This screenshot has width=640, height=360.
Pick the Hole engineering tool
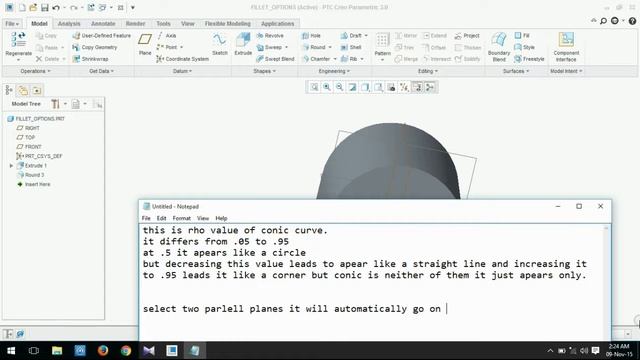(x=311, y=36)
